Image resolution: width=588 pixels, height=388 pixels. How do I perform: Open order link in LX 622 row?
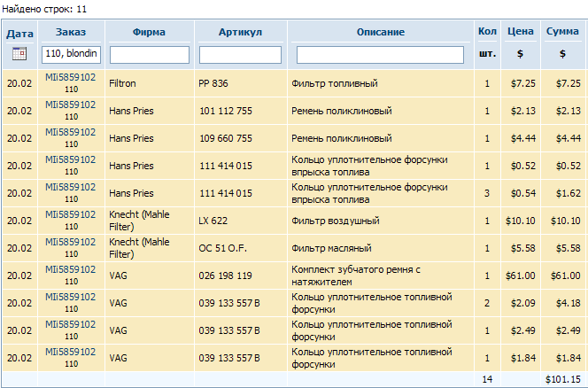pos(71,215)
